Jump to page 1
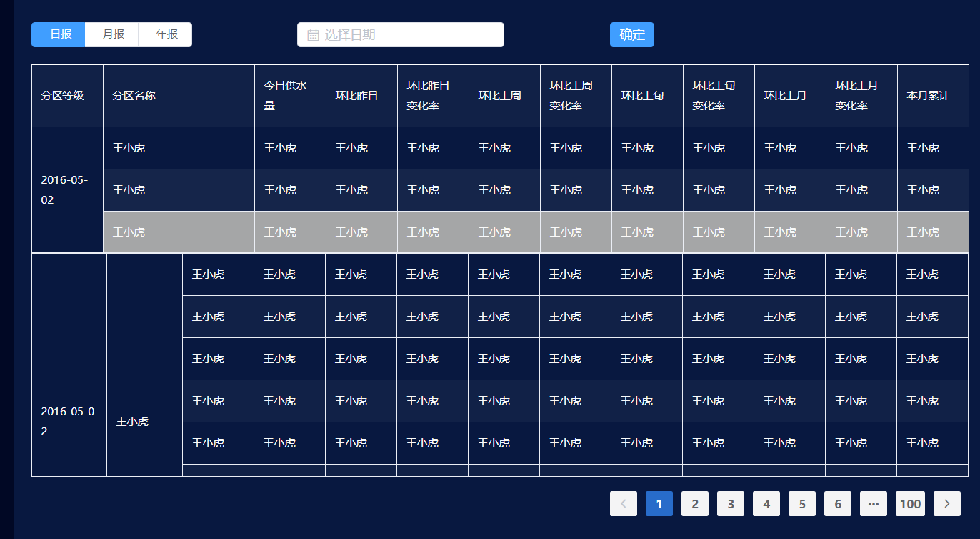This screenshot has width=980, height=539. [659, 504]
